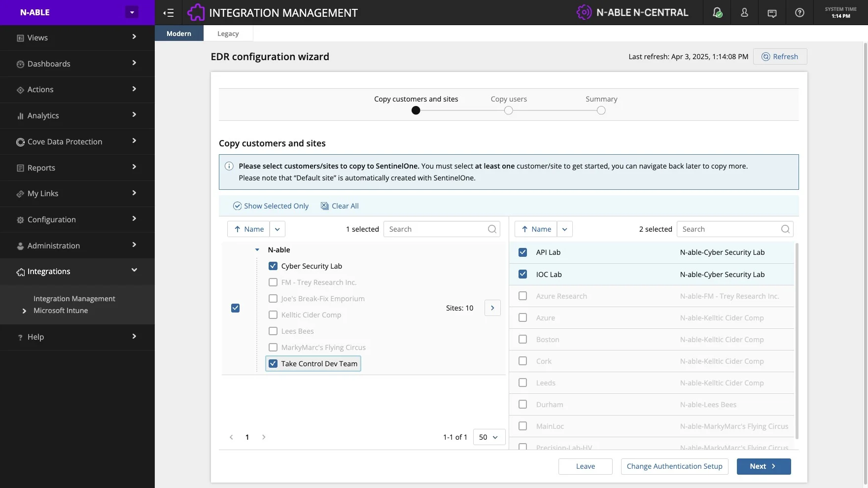This screenshot has height=488, width=868.
Task: Uncheck the IOC Lab site checkbox
Action: pyautogui.click(x=523, y=275)
